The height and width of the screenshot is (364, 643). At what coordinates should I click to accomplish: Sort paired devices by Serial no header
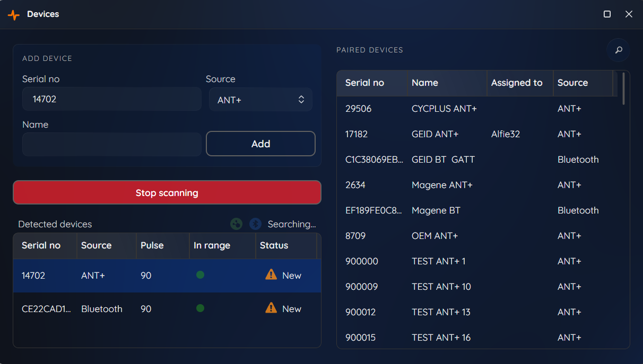click(372, 83)
